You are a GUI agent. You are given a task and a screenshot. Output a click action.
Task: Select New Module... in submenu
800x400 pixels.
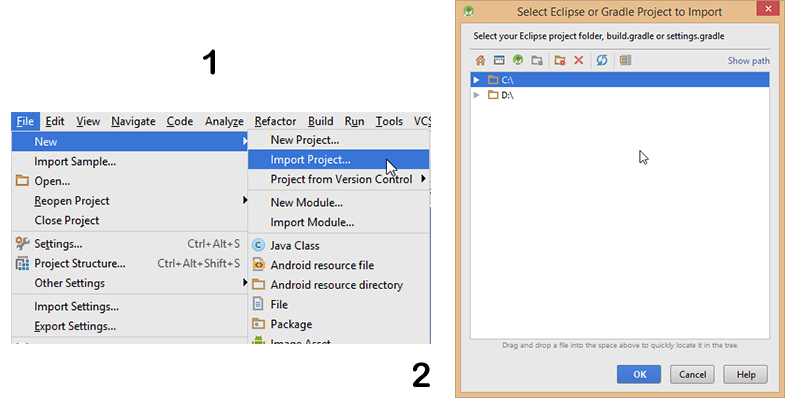point(339,203)
